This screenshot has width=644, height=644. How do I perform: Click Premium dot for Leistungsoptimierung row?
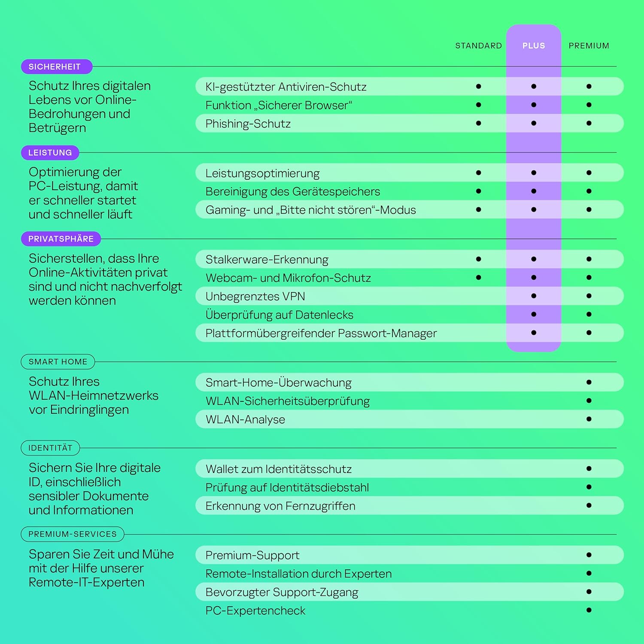pos(589,173)
